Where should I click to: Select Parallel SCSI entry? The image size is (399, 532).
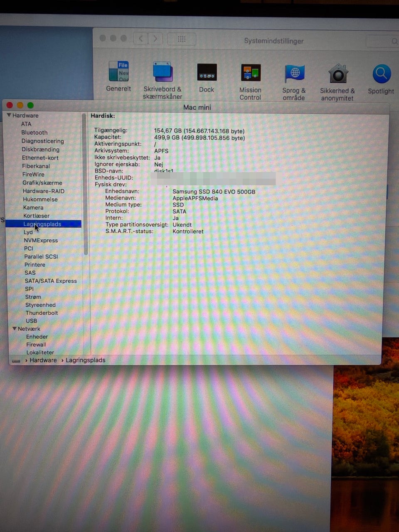click(x=41, y=256)
